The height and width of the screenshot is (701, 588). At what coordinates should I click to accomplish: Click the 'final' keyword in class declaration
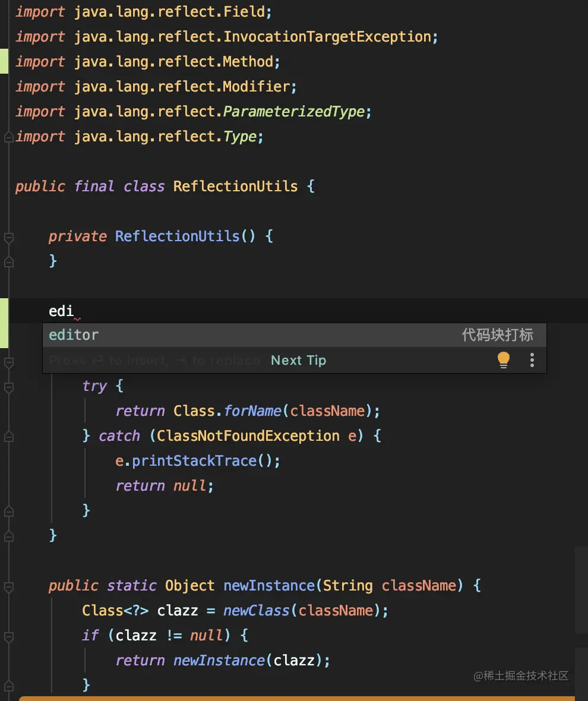[94, 186]
